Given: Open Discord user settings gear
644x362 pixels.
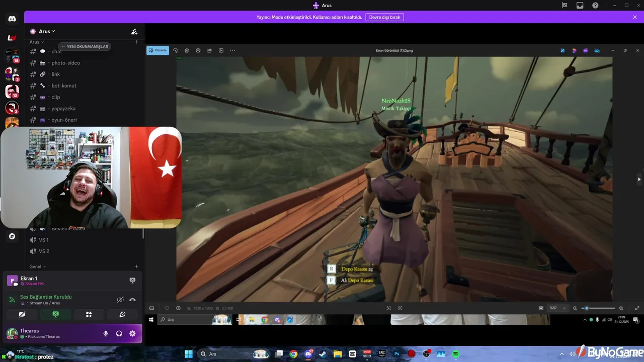Looking at the screenshot, I should coord(132,333).
